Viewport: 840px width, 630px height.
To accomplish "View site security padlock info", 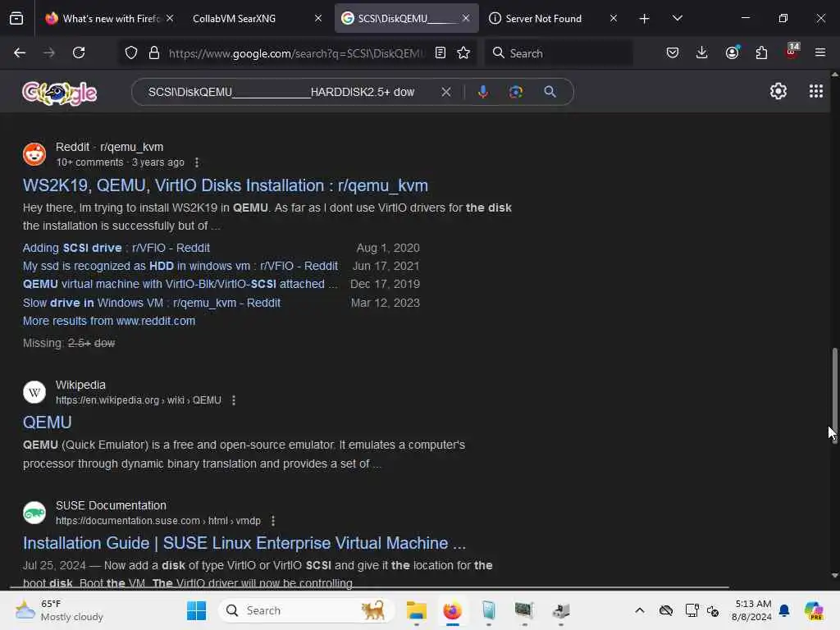I will (x=154, y=53).
